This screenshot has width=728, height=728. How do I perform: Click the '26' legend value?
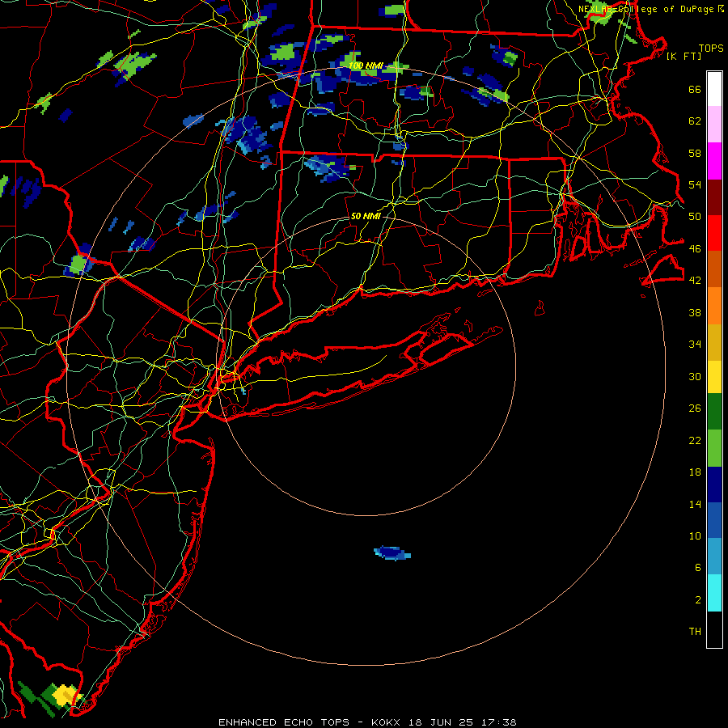click(695, 408)
